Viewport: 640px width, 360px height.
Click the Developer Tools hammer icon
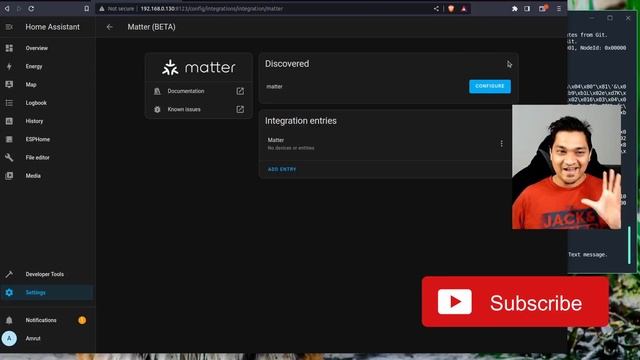pyautogui.click(x=9, y=274)
